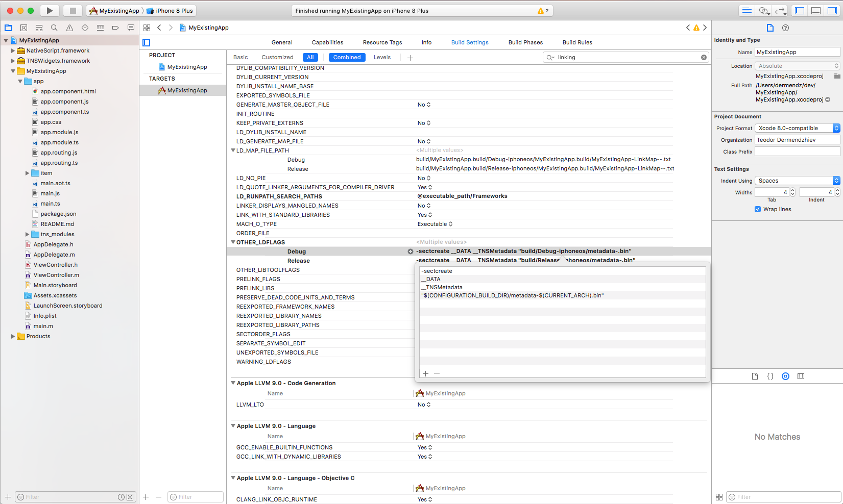The image size is (843, 504).
Task: Open the symbol navigator
Action: tap(39, 28)
